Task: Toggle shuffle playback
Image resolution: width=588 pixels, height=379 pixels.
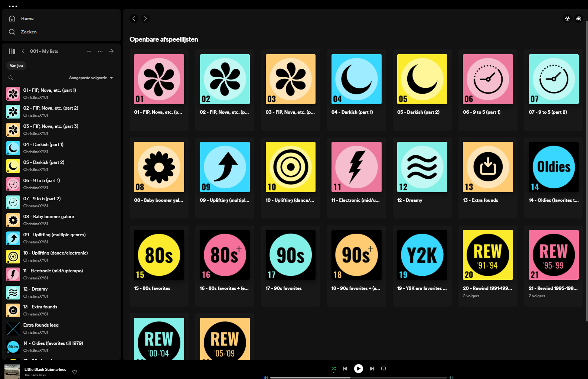Action: click(x=333, y=369)
